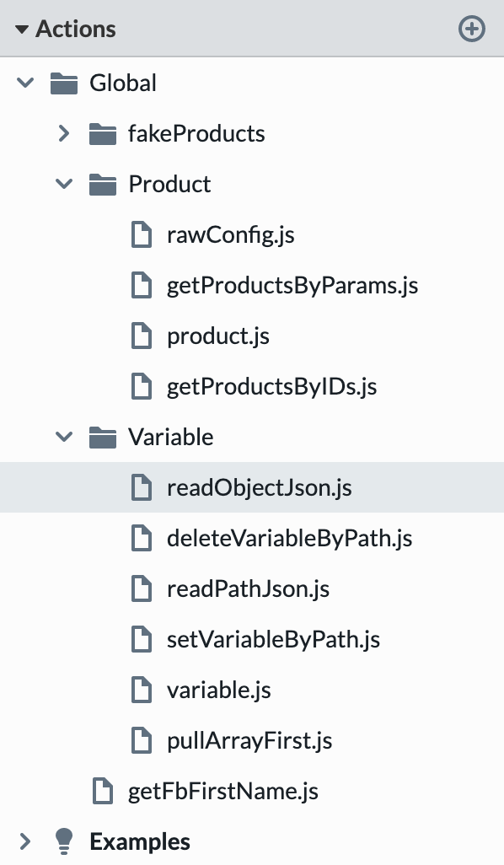Collapse the Actions panel header
This screenshot has width=504, height=865.
(22, 29)
